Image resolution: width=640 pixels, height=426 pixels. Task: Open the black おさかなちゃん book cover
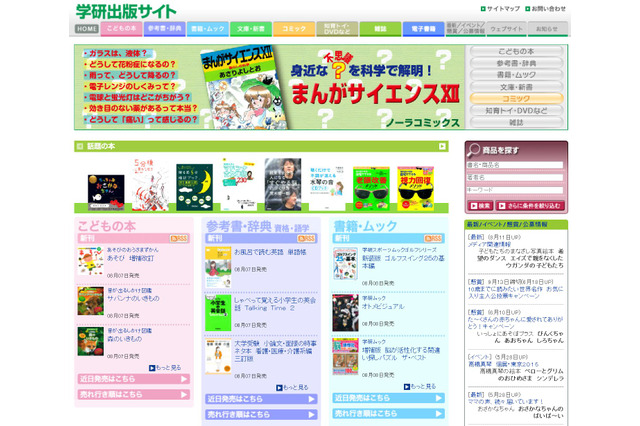(x=106, y=193)
